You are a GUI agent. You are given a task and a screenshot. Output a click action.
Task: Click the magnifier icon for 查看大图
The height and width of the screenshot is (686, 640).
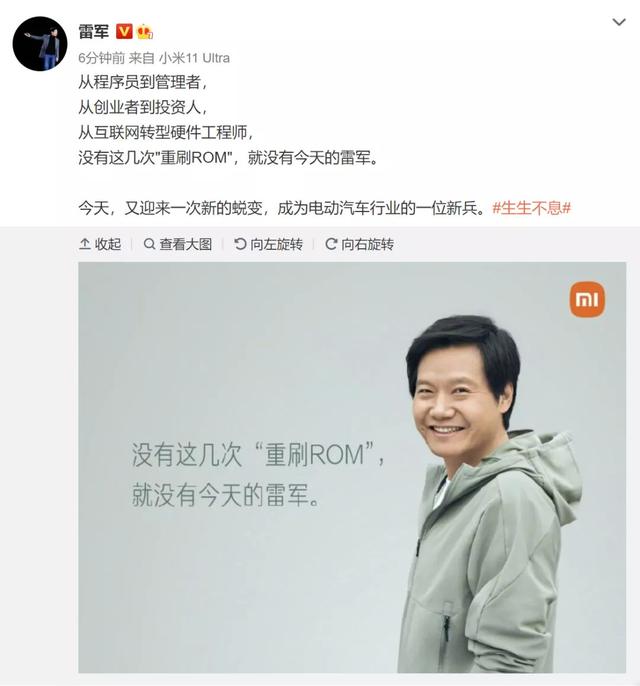(x=150, y=244)
